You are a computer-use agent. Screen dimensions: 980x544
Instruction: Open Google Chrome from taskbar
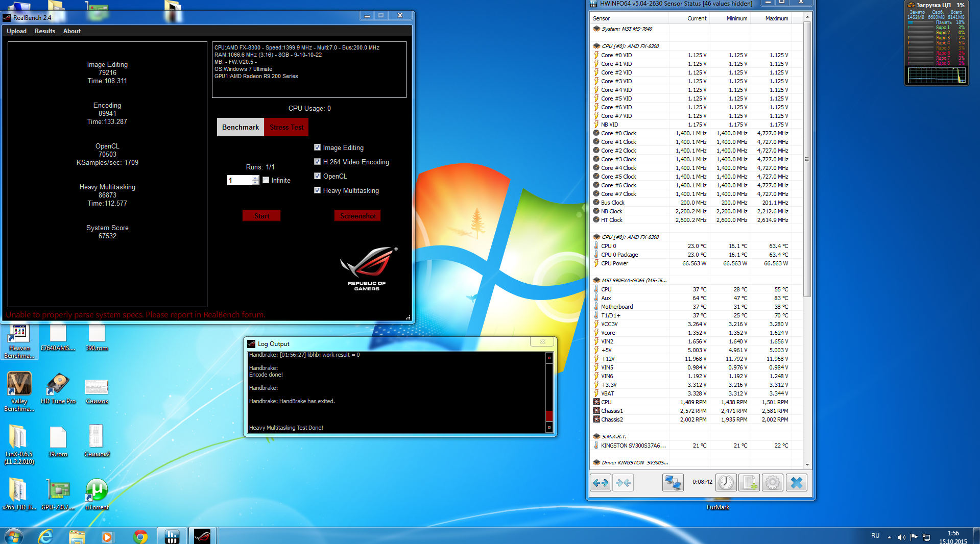tap(140, 536)
